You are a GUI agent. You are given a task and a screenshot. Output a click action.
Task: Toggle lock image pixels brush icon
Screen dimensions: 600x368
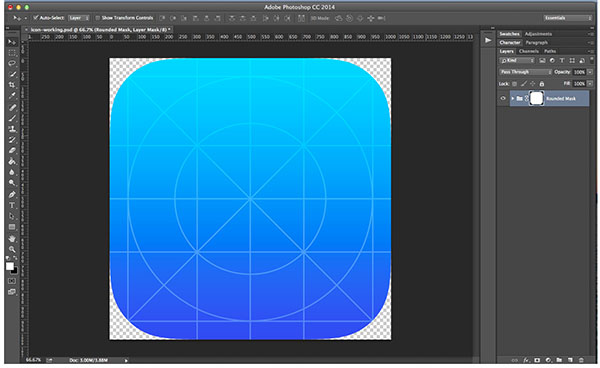pos(523,83)
